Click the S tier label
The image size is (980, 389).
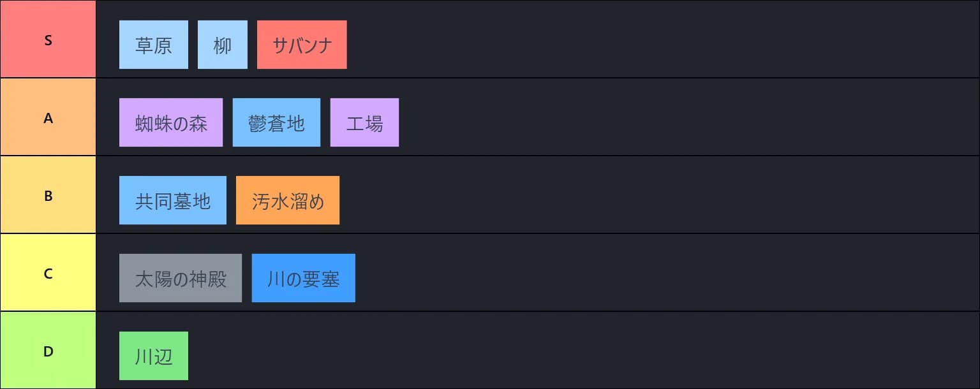(x=48, y=40)
